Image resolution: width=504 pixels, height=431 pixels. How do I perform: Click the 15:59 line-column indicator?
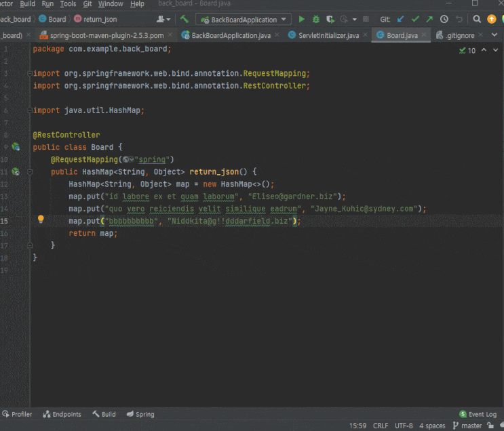click(357, 426)
